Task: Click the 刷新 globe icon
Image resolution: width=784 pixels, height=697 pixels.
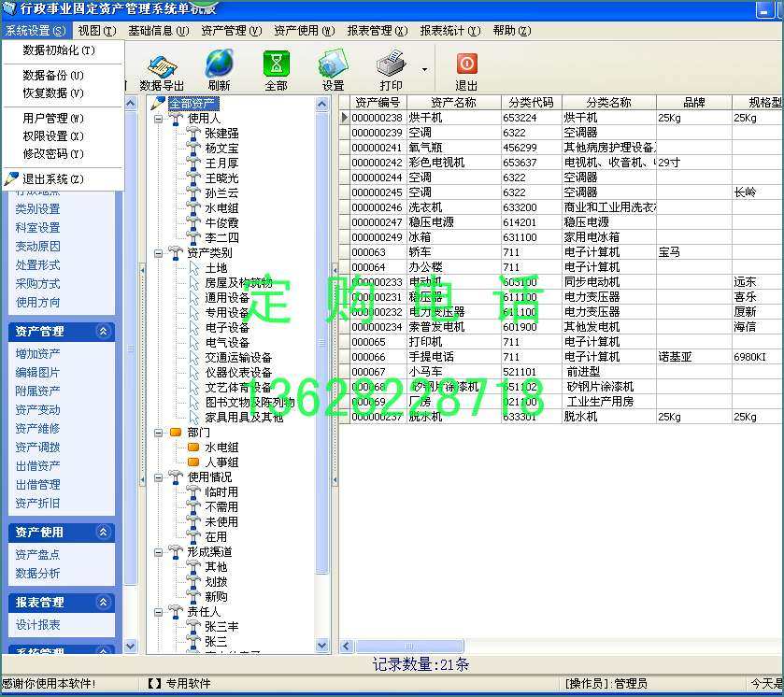Action: 219,64
